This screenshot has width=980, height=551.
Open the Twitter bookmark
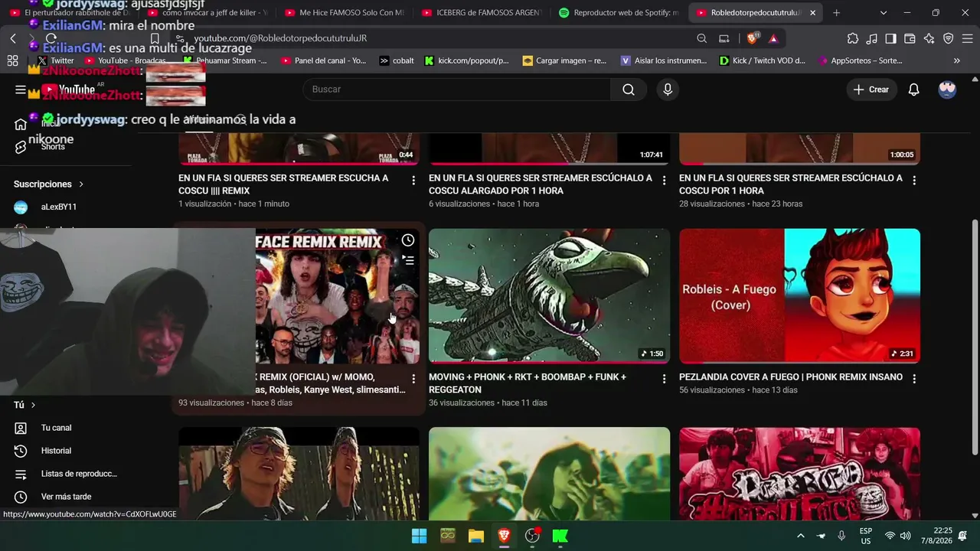tap(56, 60)
